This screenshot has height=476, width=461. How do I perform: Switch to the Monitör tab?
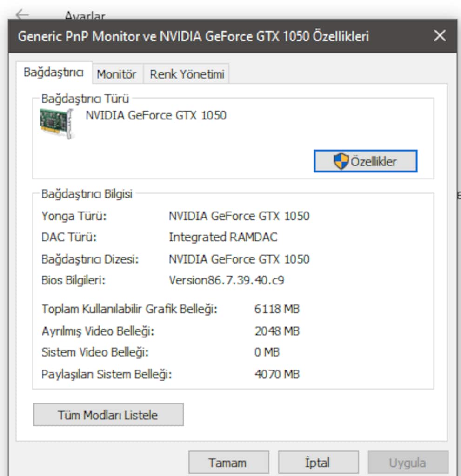pos(117,74)
